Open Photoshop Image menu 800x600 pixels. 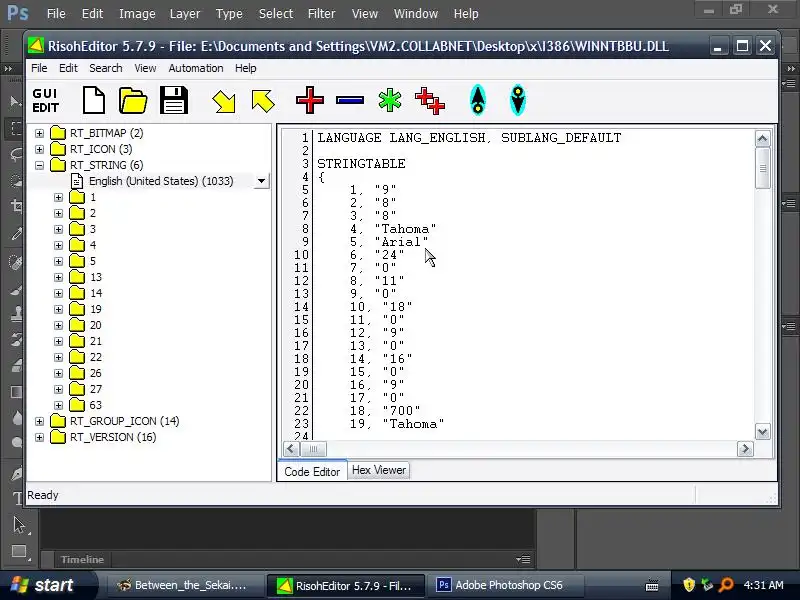coord(137,14)
